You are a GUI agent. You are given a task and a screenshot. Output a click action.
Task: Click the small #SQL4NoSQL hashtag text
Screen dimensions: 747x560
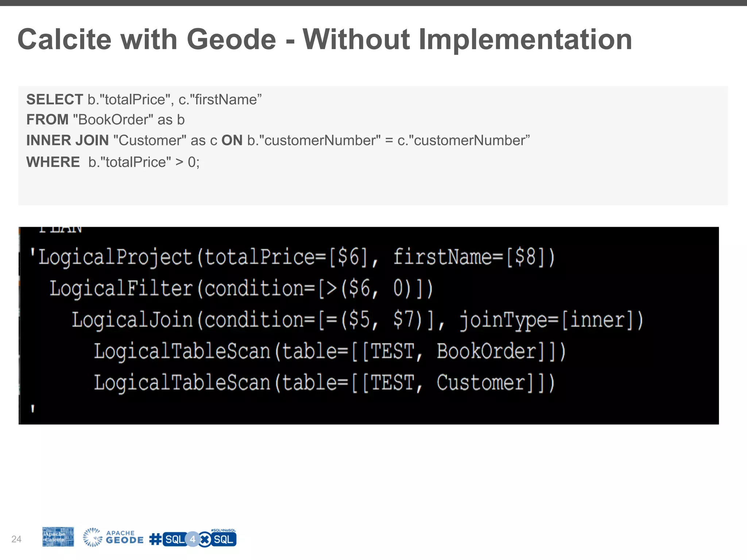point(223,530)
